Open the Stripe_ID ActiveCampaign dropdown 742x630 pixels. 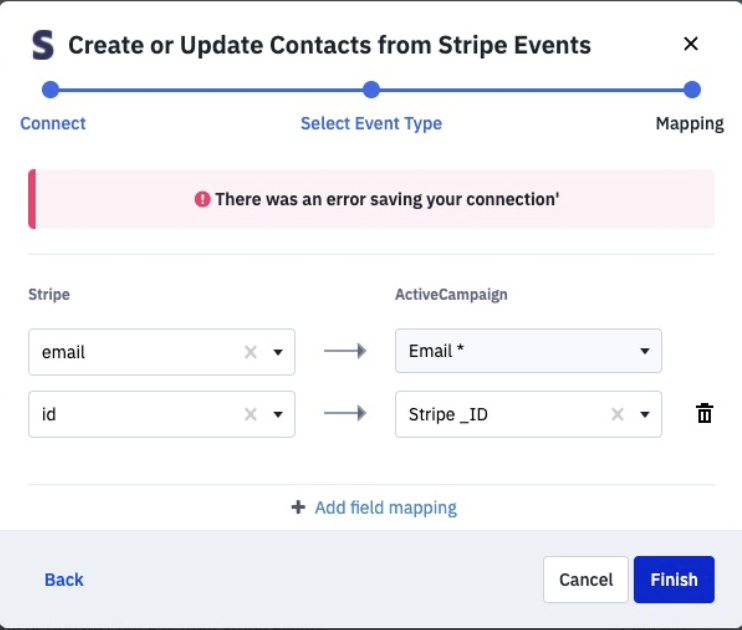point(645,414)
